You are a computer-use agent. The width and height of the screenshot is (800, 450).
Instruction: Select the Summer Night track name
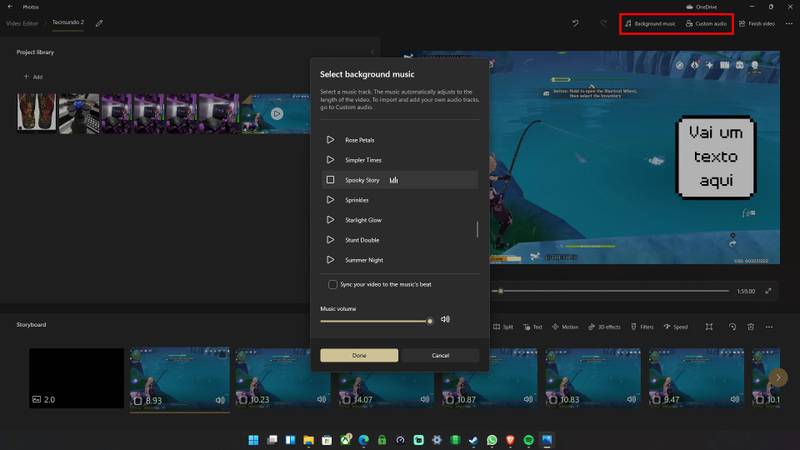pyautogui.click(x=364, y=260)
